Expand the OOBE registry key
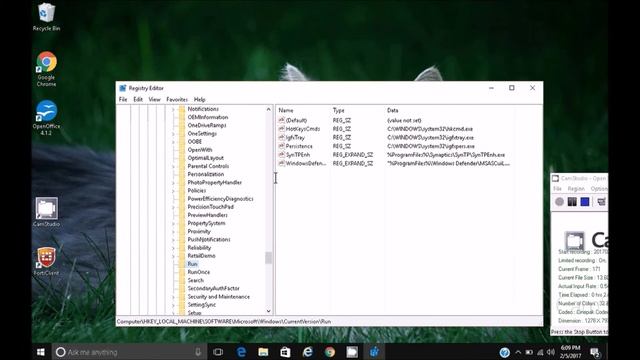The image size is (640, 360). tap(173, 142)
